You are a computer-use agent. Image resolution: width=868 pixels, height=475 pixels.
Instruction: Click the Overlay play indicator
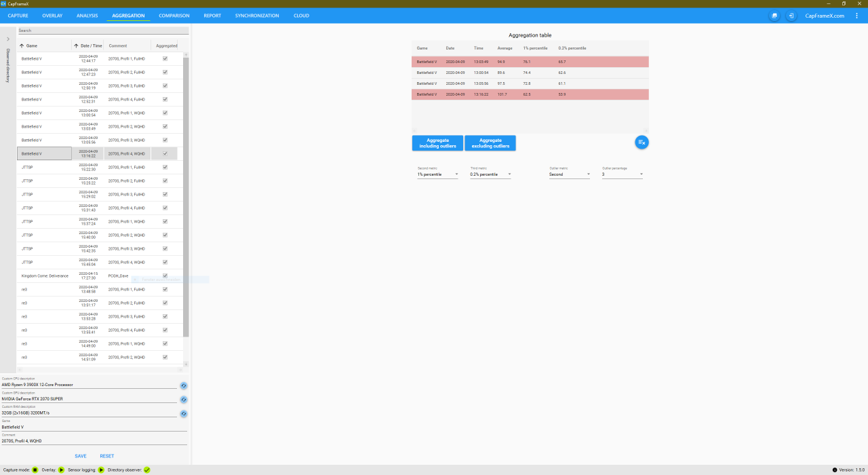point(61,470)
